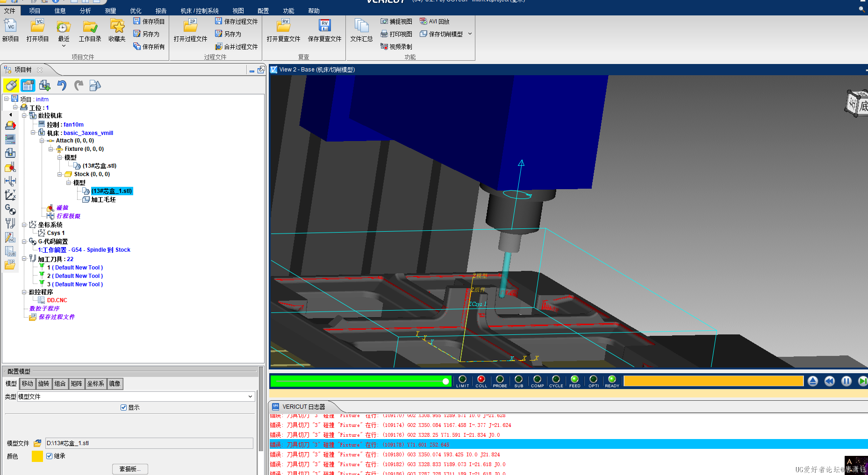Switch to the 移动 tab
868x475 pixels.
point(28,383)
